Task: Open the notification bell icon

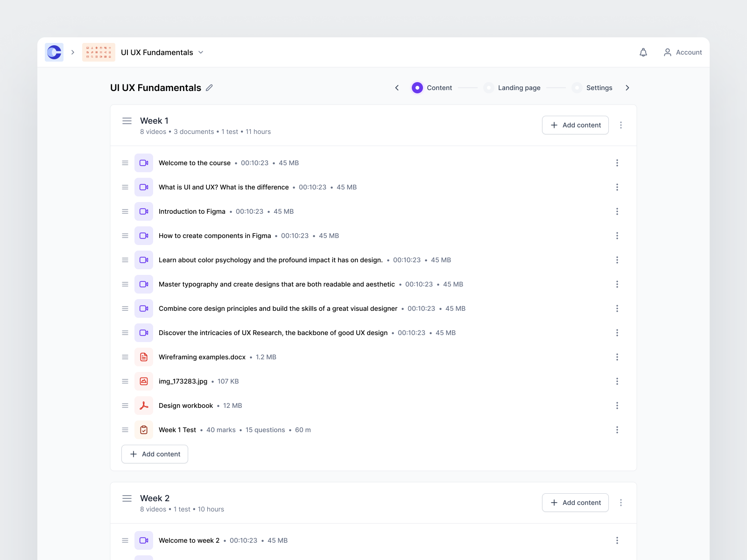Action: click(x=643, y=52)
